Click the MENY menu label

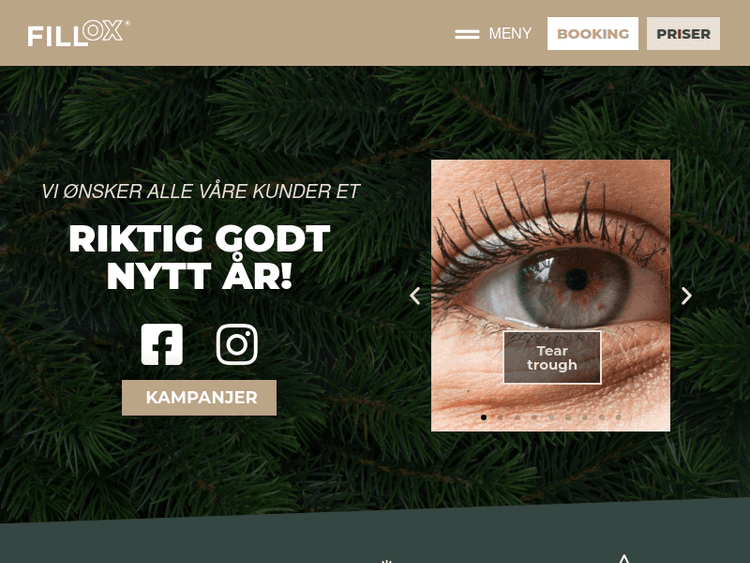[510, 33]
